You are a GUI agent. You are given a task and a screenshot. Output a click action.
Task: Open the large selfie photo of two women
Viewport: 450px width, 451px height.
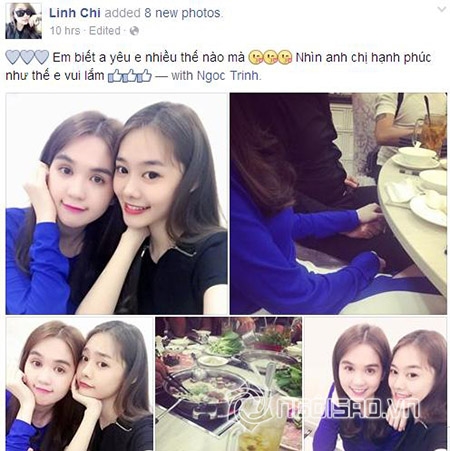point(116,204)
